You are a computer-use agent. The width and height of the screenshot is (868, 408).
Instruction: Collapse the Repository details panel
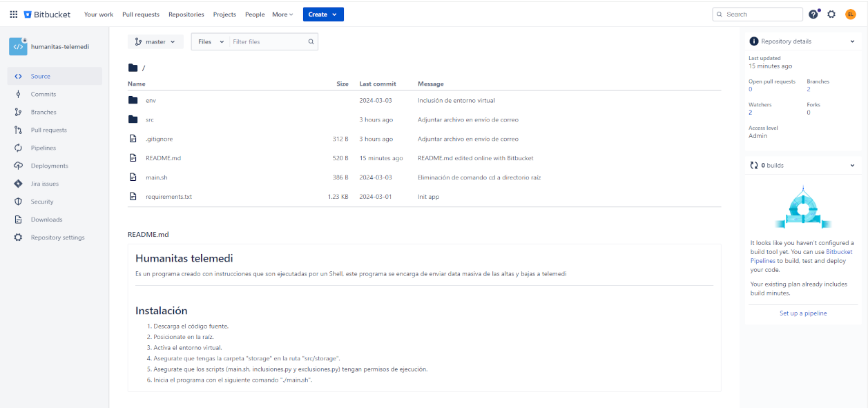[x=852, y=41]
